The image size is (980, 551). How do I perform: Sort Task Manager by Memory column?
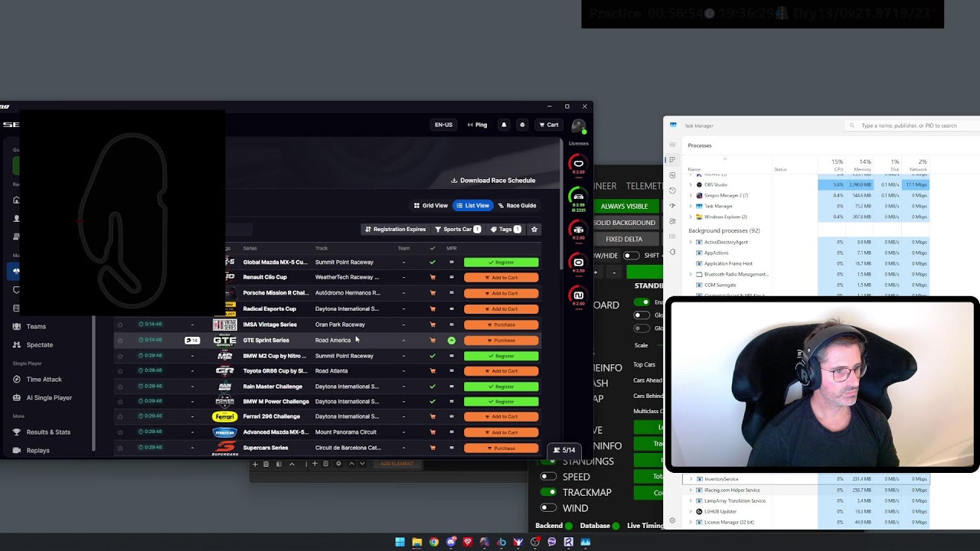click(861, 165)
